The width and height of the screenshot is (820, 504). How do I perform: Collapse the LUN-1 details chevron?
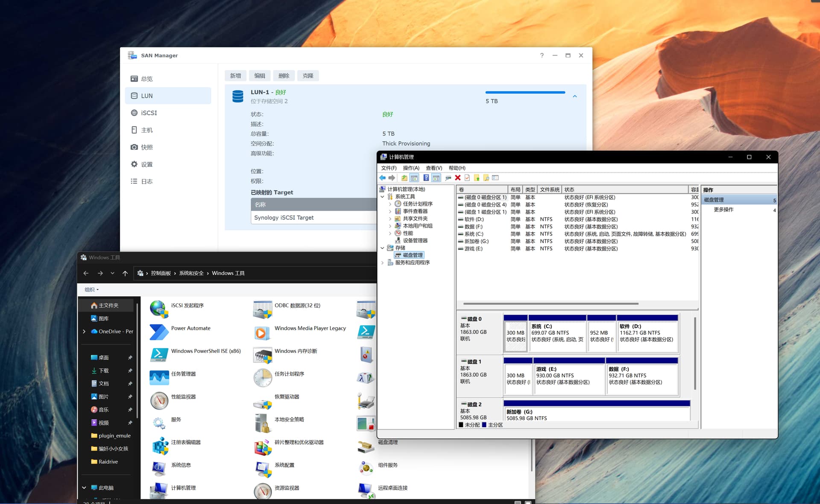[575, 96]
